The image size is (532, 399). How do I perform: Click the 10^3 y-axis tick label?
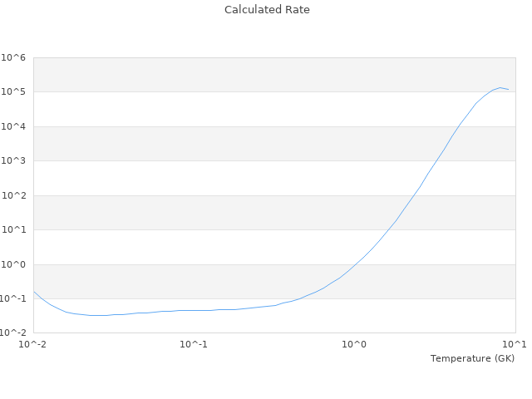[x=13, y=161]
